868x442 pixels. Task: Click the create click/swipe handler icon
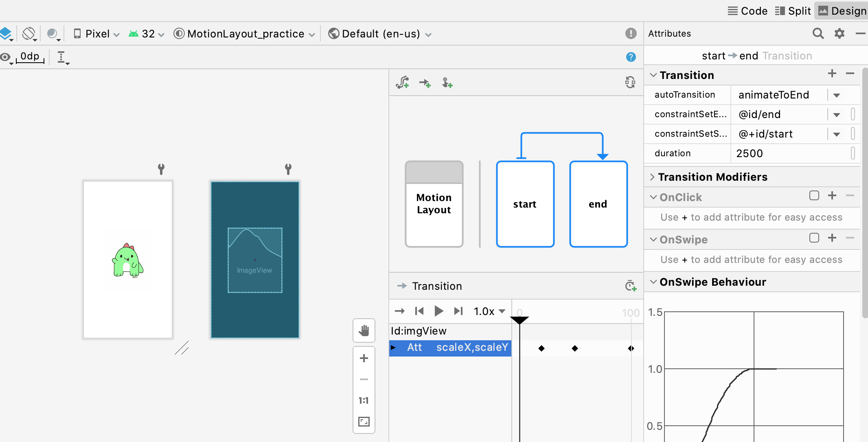(447, 83)
